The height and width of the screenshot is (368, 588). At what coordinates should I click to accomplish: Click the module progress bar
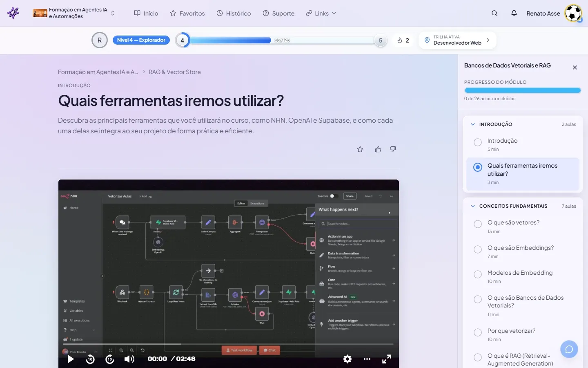click(x=523, y=90)
